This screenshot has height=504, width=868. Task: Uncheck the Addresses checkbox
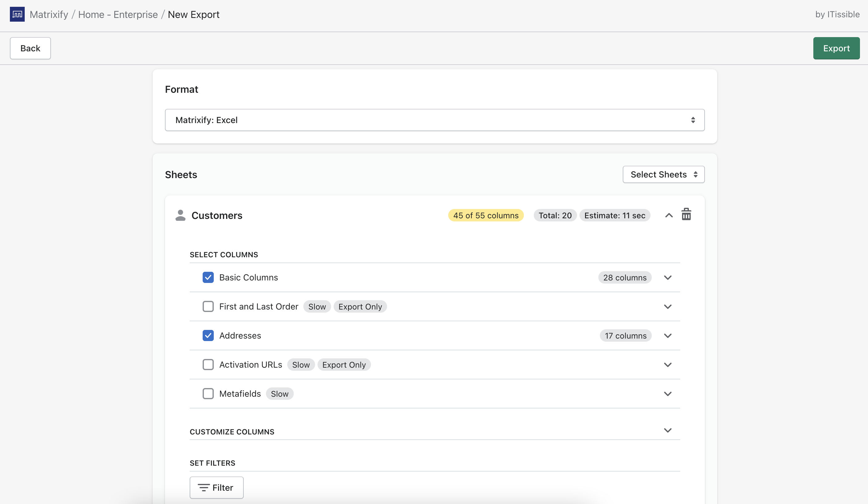[208, 335]
